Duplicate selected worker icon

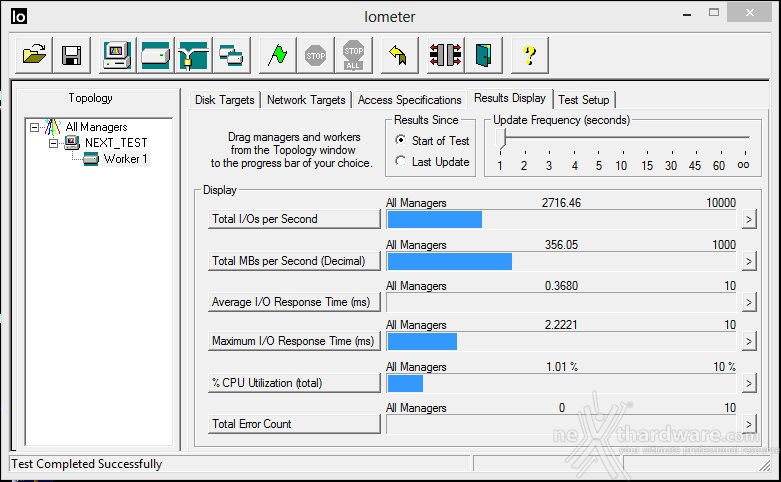point(231,55)
